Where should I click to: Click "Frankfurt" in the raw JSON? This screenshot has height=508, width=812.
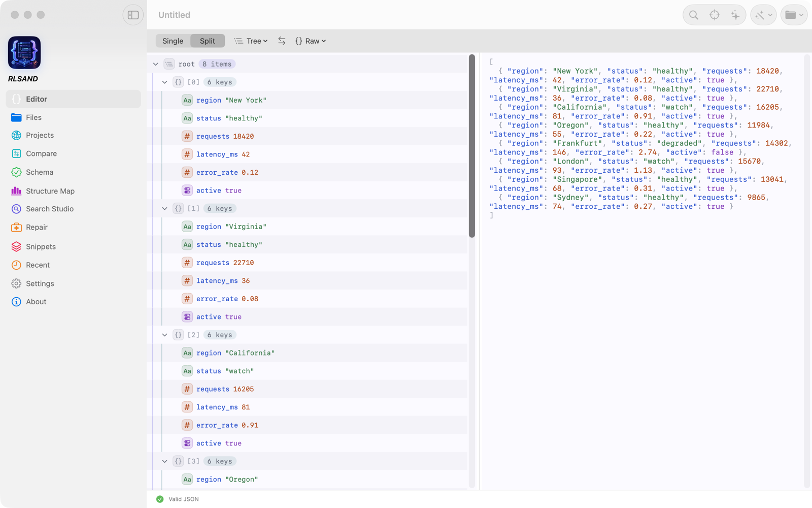click(575, 143)
